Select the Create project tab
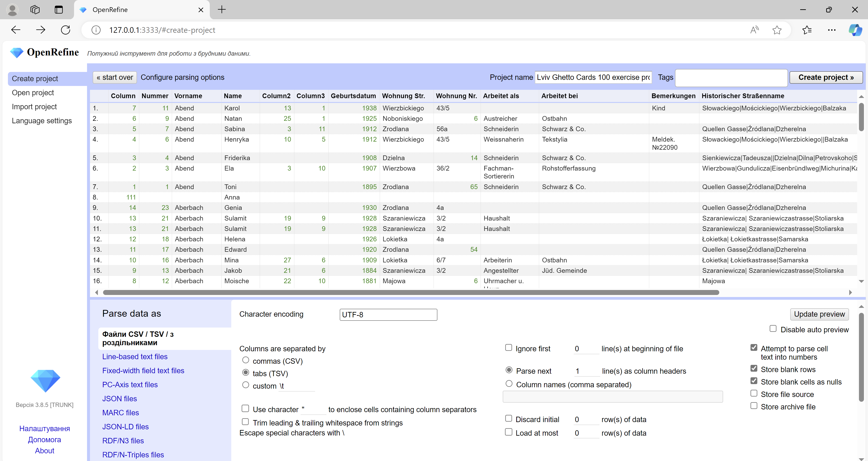The image size is (868, 461). (x=47, y=78)
